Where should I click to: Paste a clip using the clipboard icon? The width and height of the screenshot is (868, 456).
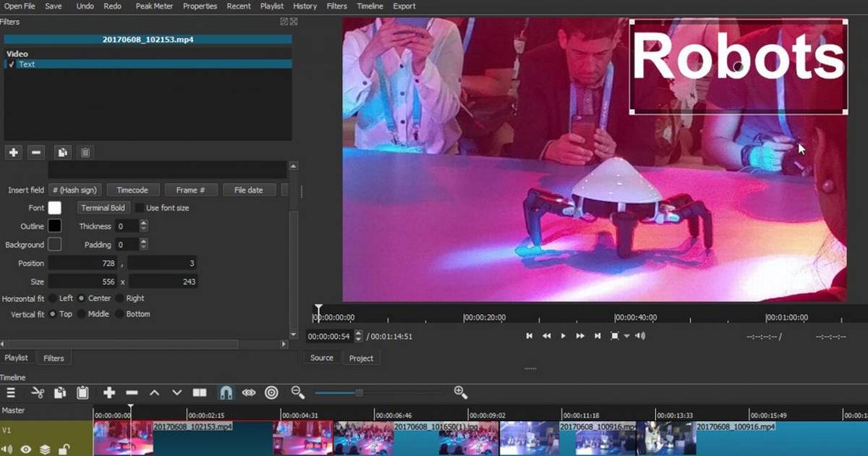coord(82,393)
